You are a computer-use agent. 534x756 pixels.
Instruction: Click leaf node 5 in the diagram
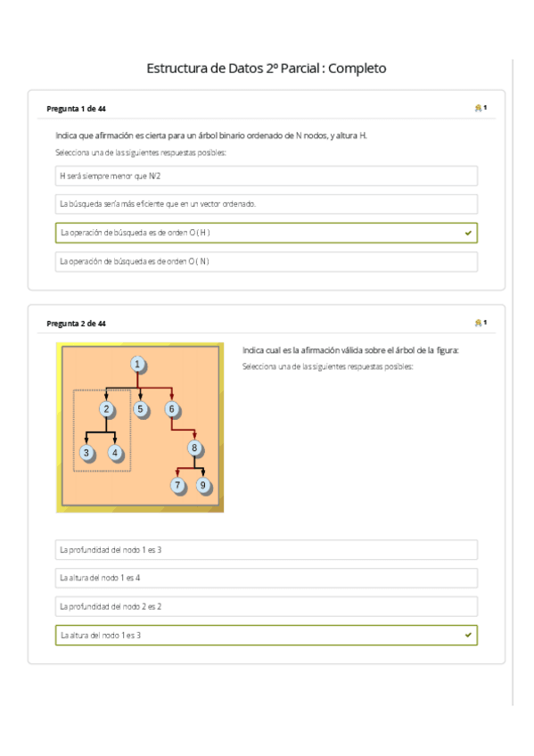(x=140, y=408)
